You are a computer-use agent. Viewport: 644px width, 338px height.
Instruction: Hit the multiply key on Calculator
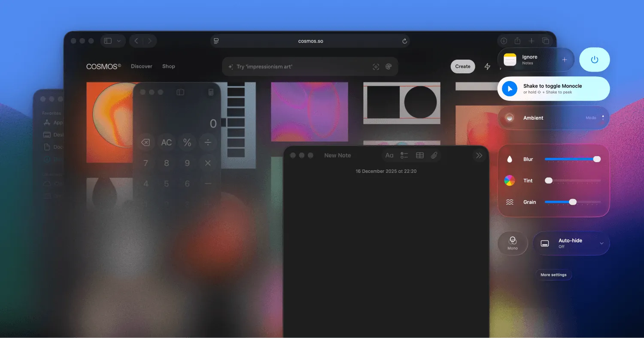pyautogui.click(x=208, y=163)
